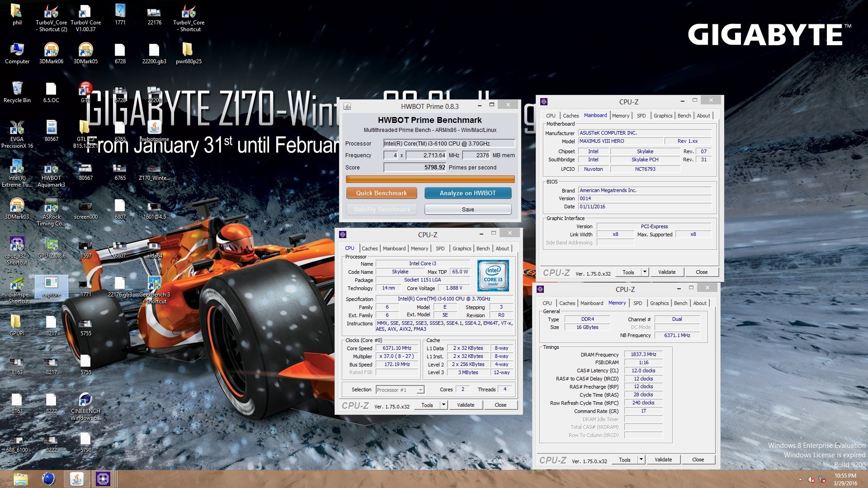This screenshot has height=488, width=868.
Task: Launch Intel Extreme Tuning shortcut
Action: click(17, 174)
